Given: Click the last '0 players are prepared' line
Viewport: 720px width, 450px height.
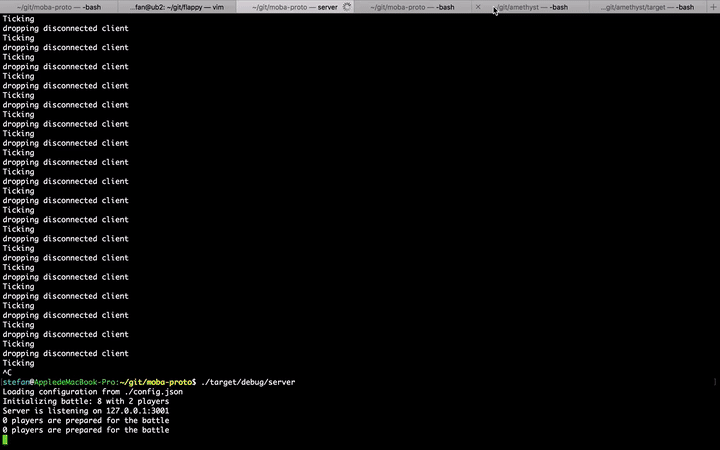Looking at the screenshot, I should (86, 430).
